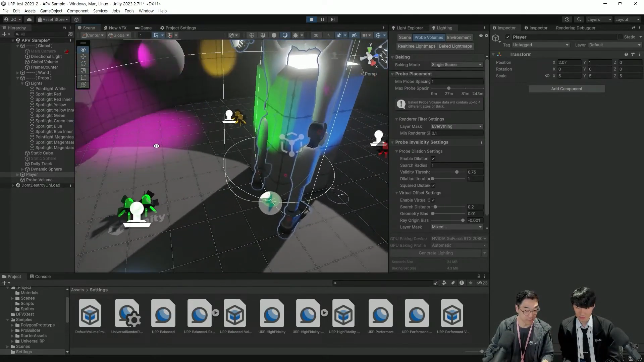Adjust the Validity Threshold slider handle

(457, 172)
